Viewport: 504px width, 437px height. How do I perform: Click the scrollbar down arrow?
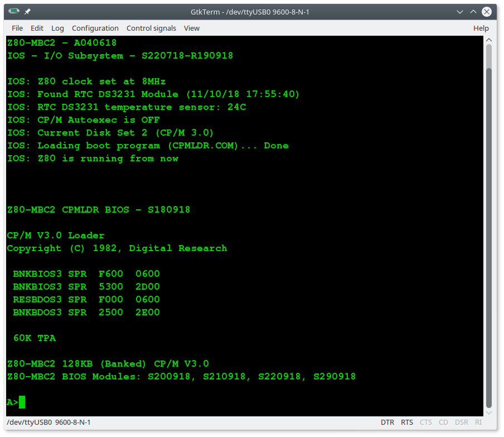(489, 413)
